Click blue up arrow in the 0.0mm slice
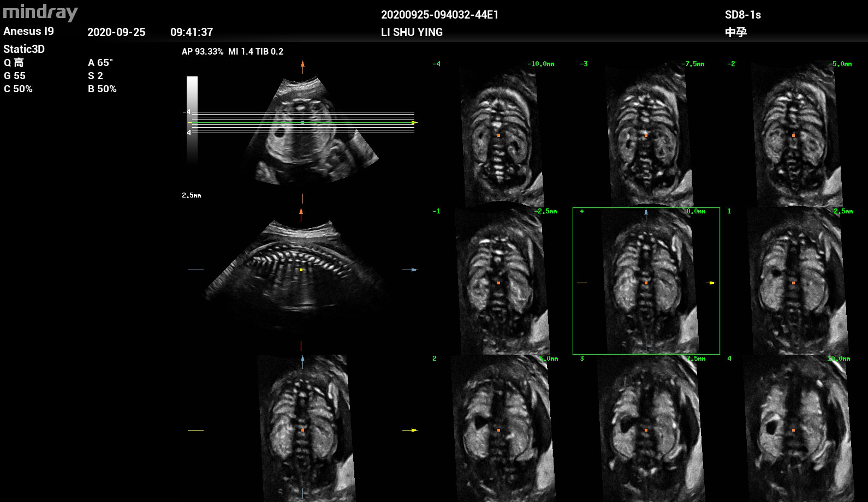Image resolution: width=868 pixels, height=502 pixels. [x=646, y=214]
